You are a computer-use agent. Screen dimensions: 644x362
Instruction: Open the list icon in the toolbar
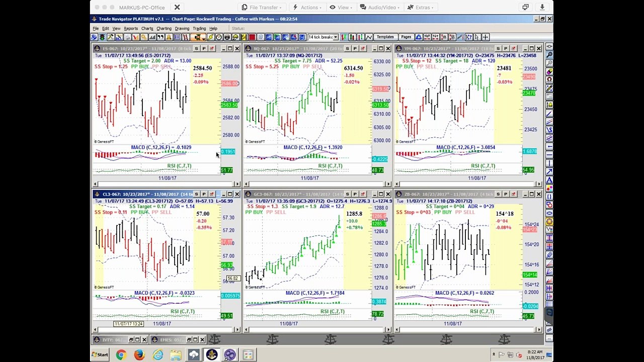click(x=177, y=37)
